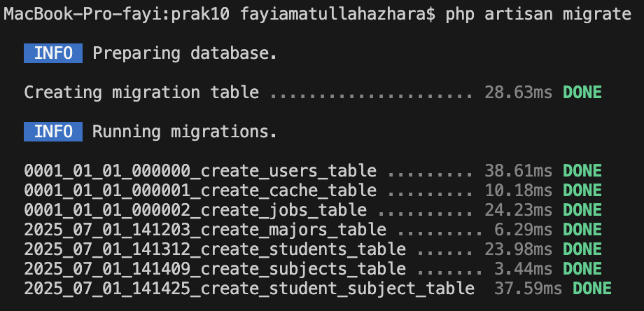Click the create_students_table migration name
Viewport: 644px width, 311px height.
(215, 249)
